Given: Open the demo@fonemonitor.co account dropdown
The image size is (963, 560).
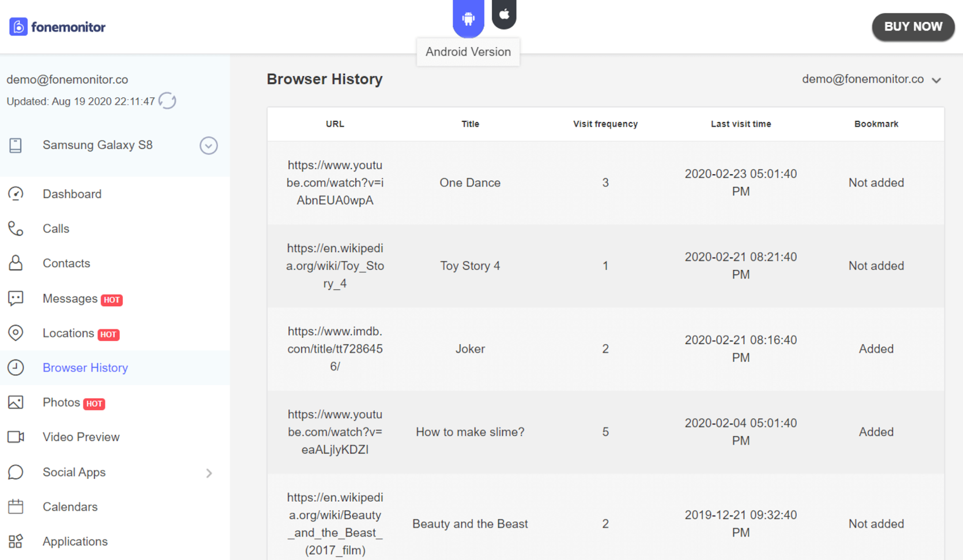Looking at the screenshot, I should pos(872,79).
